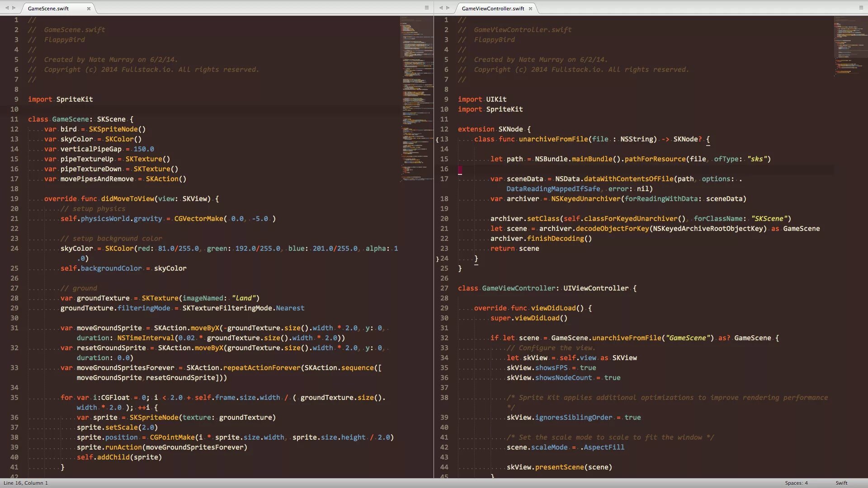This screenshot has width=868, height=488.
Task: Open the Spaces: 4 indentation menu
Action: pyautogui.click(x=796, y=483)
